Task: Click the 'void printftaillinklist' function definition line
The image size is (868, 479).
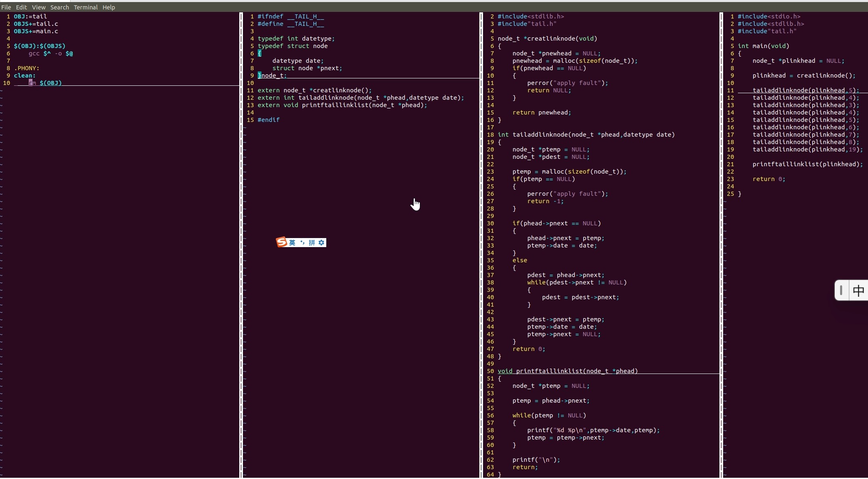Action: [568, 371]
